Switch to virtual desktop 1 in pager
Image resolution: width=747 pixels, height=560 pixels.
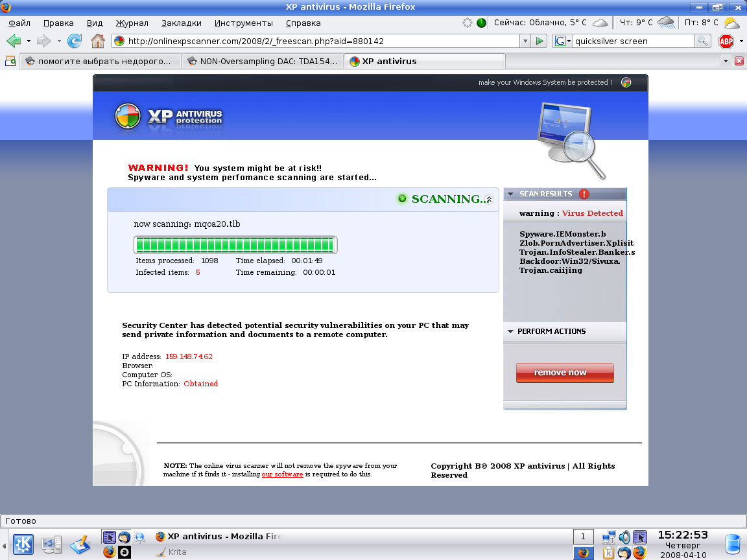tap(583, 537)
